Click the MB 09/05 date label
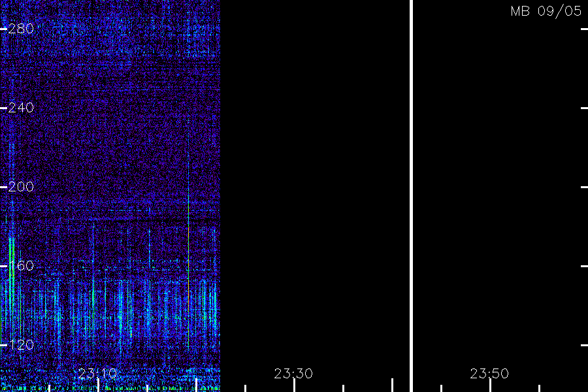Viewport: 588px width, 392px height. pyautogui.click(x=546, y=11)
